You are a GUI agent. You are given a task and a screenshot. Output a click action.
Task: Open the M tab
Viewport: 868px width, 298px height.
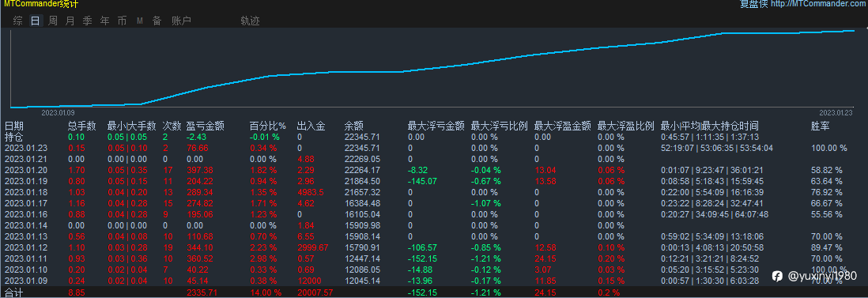[x=139, y=21]
